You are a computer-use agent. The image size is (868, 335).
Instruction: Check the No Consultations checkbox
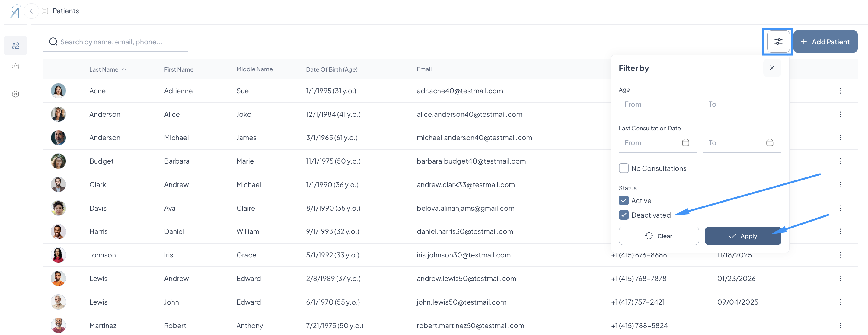coord(623,168)
